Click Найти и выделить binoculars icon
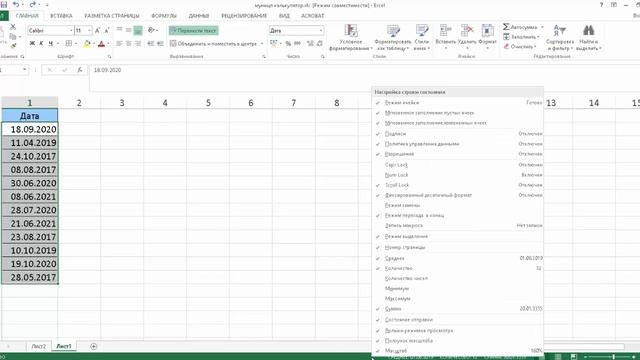The image size is (640, 360). coord(588,31)
